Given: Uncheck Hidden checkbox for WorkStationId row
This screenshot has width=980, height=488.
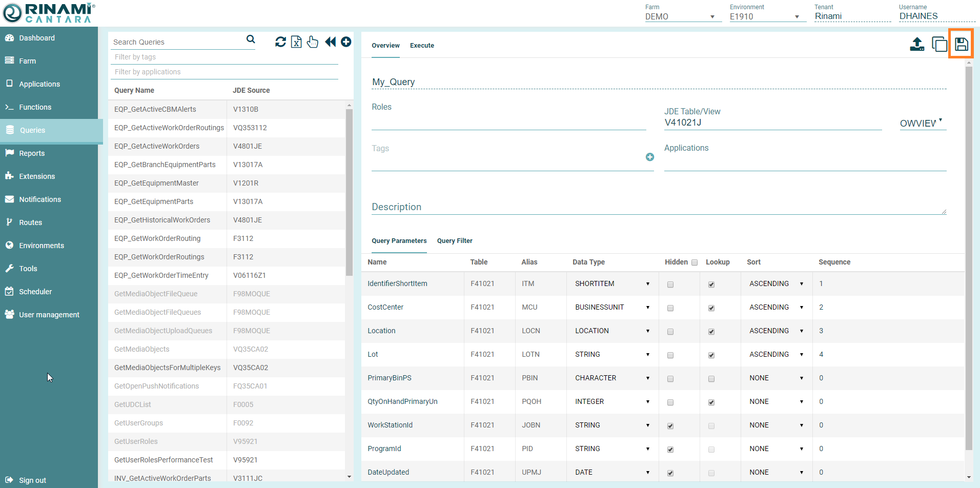Looking at the screenshot, I should pyautogui.click(x=670, y=426).
